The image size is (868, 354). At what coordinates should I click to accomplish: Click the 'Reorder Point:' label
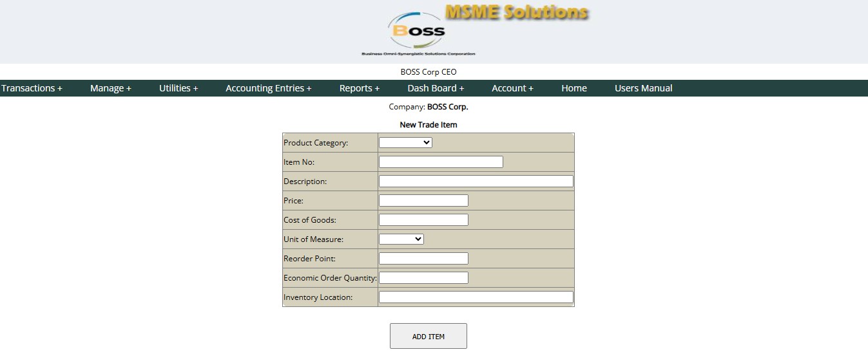click(x=309, y=259)
